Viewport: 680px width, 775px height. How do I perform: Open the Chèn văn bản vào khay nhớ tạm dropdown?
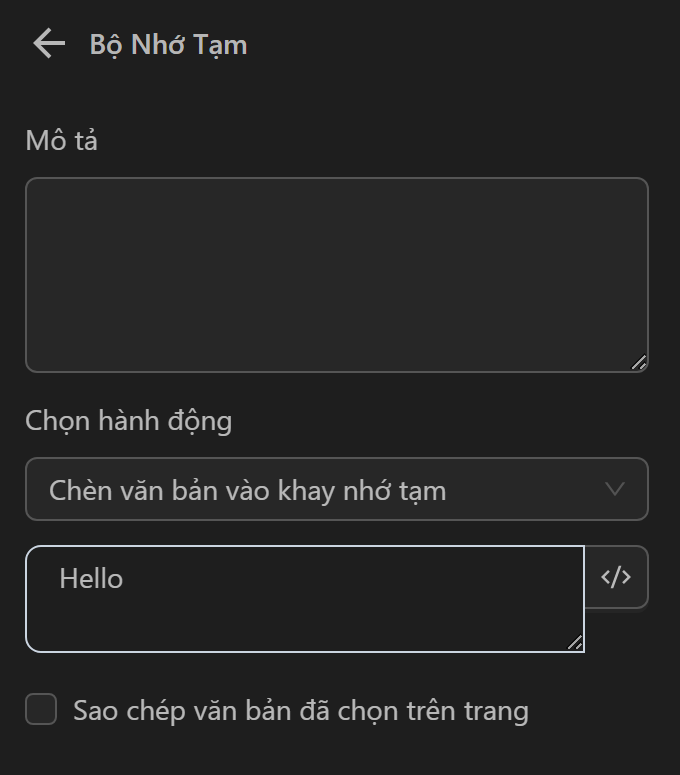coord(336,489)
